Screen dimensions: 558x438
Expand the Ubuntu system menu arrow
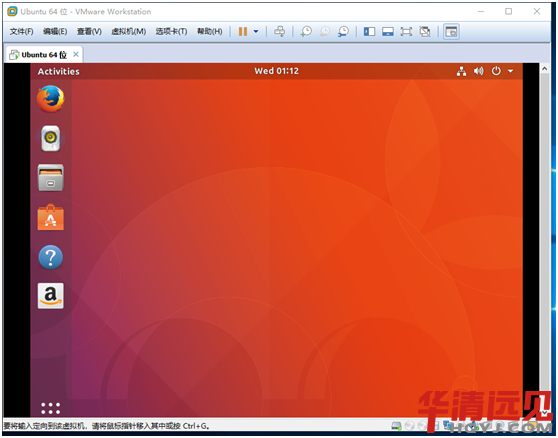(510, 71)
